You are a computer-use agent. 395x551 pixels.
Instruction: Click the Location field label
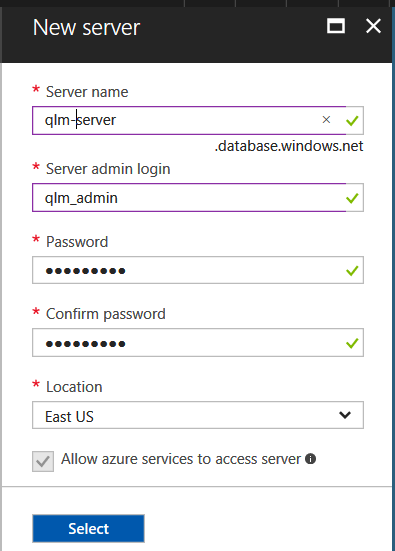coord(74,387)
